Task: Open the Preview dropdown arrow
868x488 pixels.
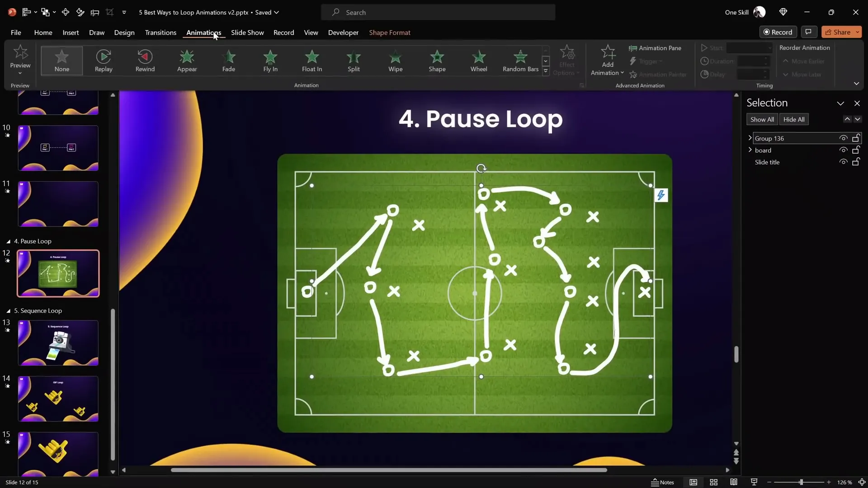Action: tap(20, 73)
